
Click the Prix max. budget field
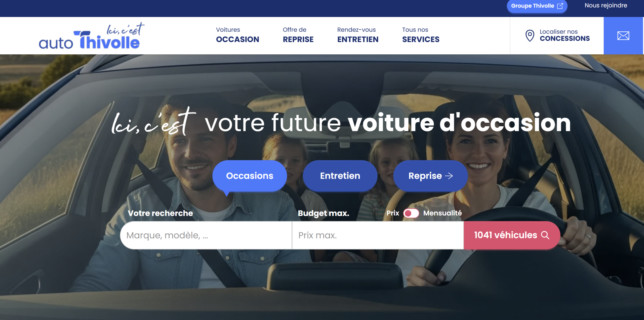click(x=378, y=235)
